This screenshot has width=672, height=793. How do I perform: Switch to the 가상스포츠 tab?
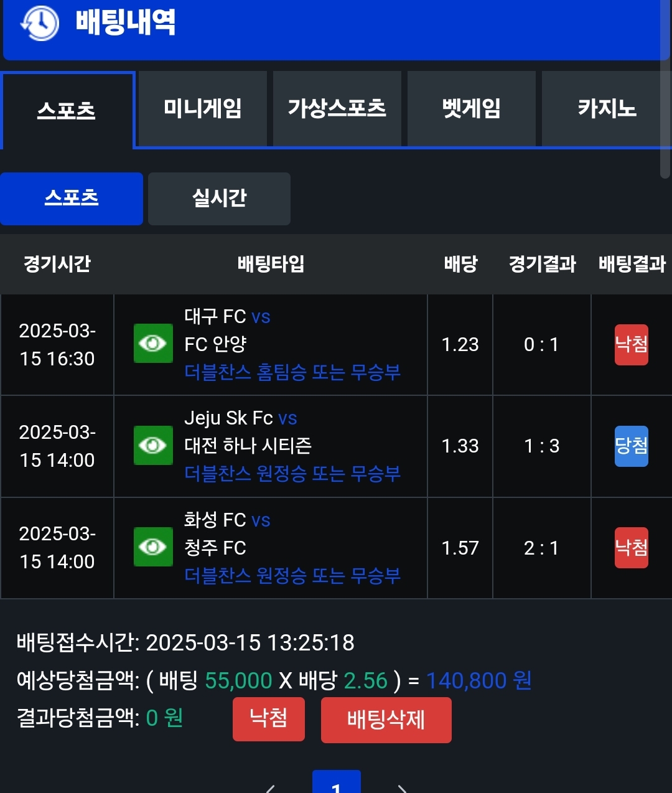click(x=337, y=109)
